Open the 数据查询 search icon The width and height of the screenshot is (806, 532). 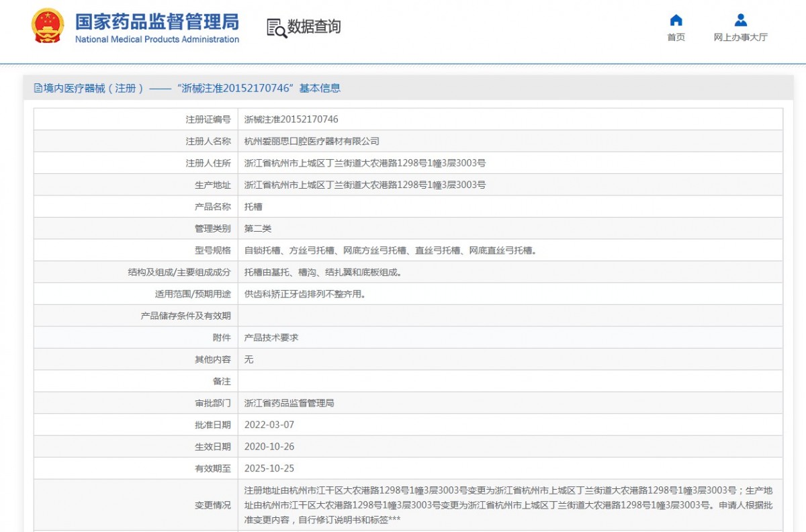[x=277, y=28]
